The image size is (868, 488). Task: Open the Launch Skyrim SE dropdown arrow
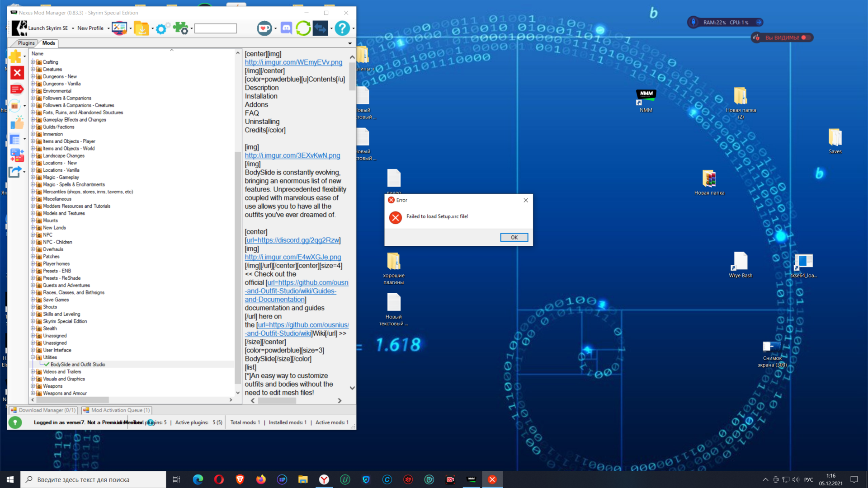(x=73, y=28)
